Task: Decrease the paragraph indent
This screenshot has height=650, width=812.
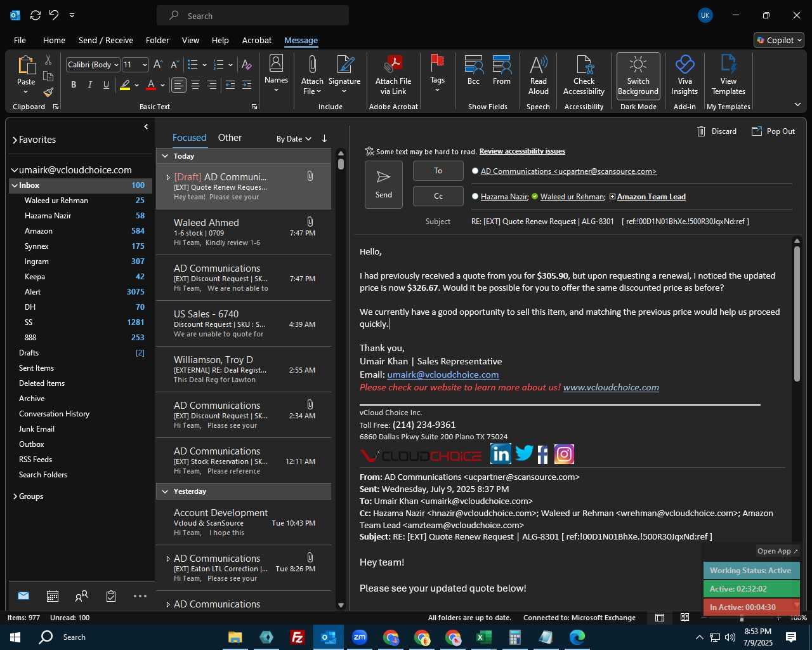Action: [230, 85]
